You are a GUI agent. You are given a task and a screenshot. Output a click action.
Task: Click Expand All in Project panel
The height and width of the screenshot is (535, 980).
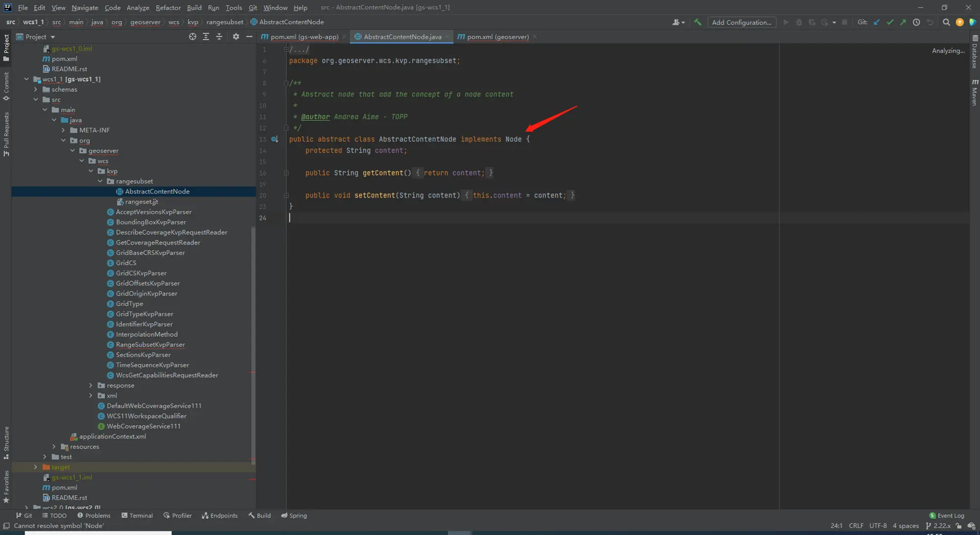pyautogui.click(x=206, y=37)
